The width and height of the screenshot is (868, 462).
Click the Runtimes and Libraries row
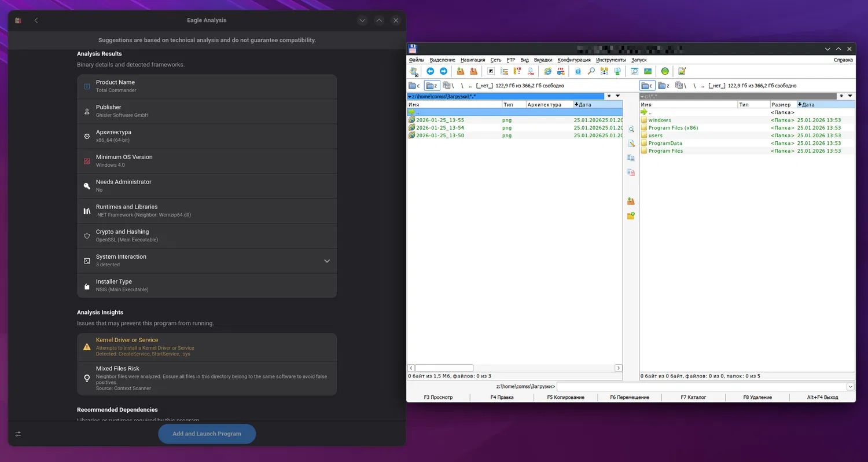tap(207, 211)
